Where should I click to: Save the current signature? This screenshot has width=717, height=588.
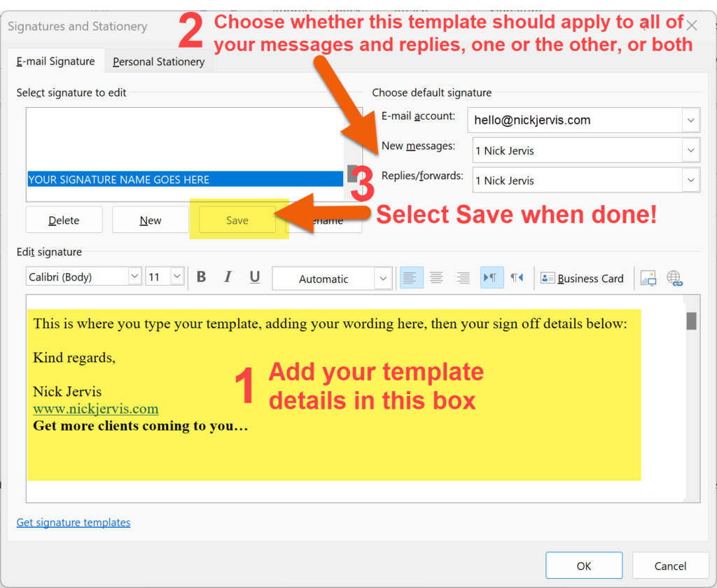click(237, 220)
